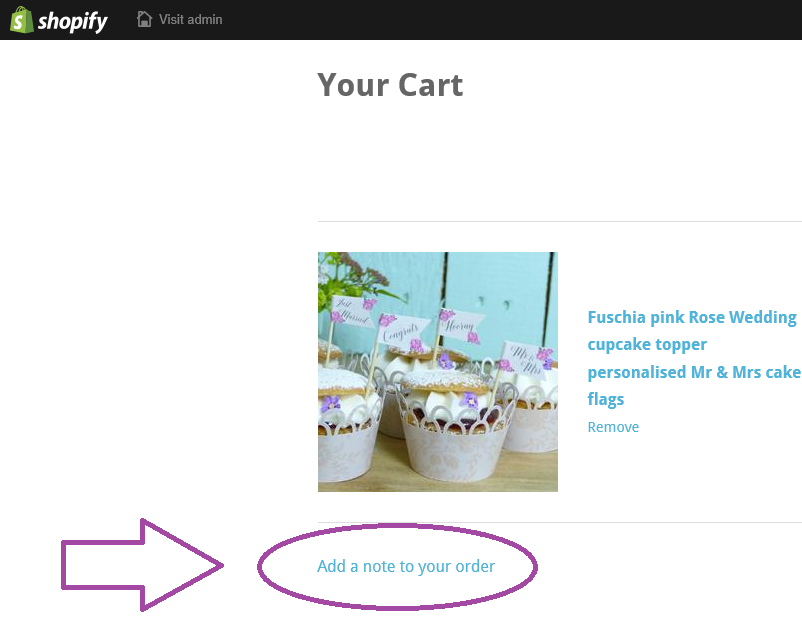Click the cupcake product thumbnail image

(x=438, y=372)
